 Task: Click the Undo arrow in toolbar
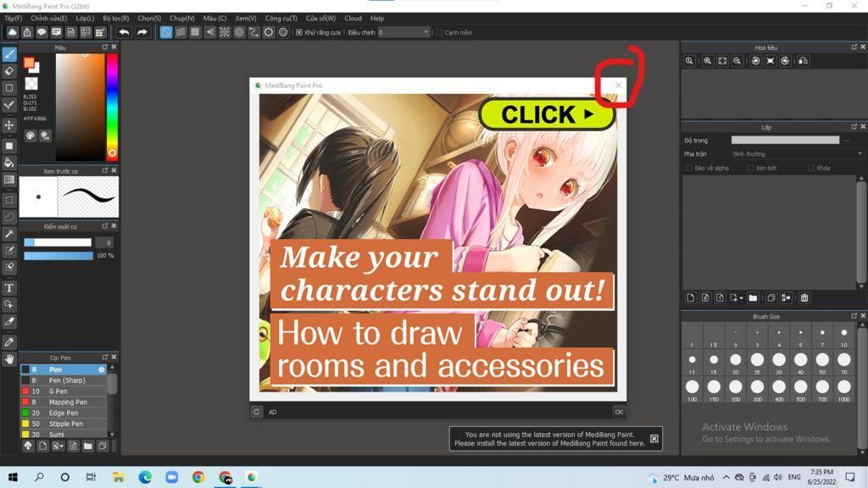click(124, 32)
